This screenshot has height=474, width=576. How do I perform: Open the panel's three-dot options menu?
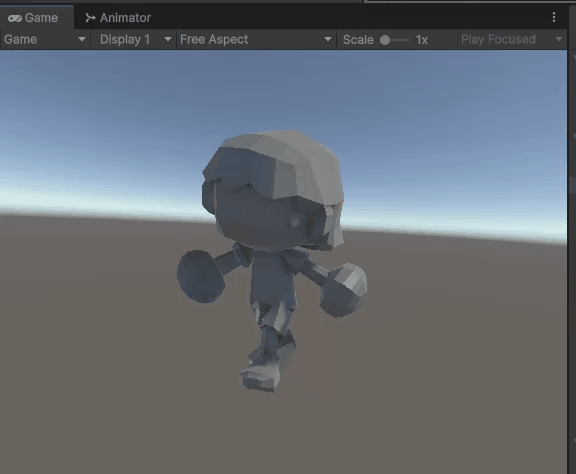(554, 17)
